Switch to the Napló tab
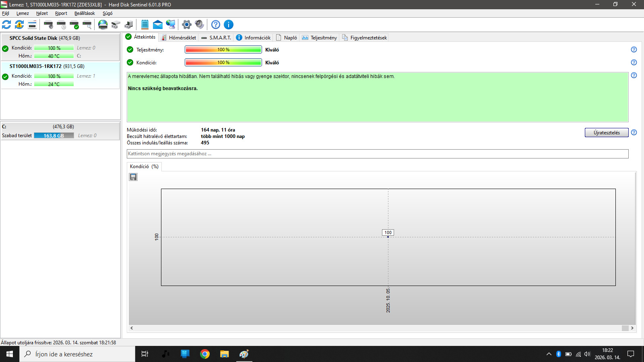Screen dimensions: 644x362 (x=287, y=37)
